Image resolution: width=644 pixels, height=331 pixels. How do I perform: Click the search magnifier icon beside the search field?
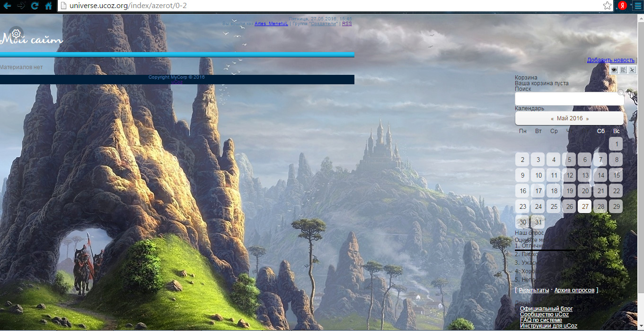621,92
